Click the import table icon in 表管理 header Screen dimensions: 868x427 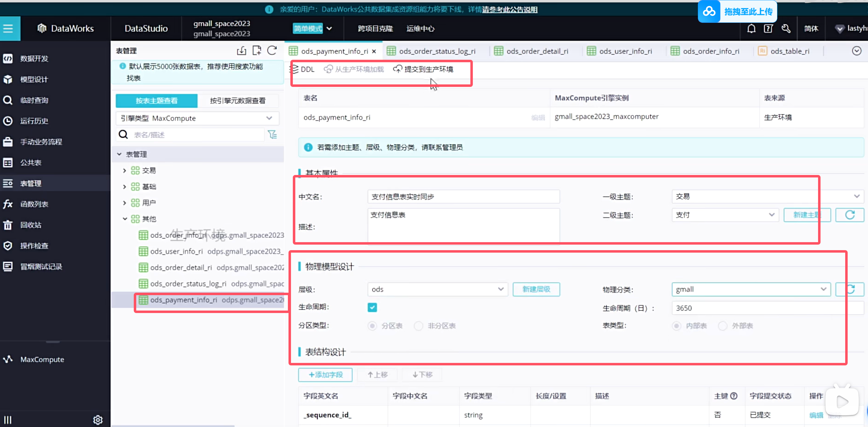click(241, 51)
